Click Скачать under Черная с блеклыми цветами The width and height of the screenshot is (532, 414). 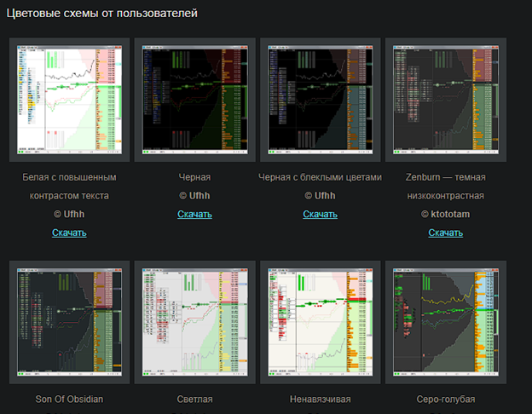pyautogui.click(x=320, y=214)
